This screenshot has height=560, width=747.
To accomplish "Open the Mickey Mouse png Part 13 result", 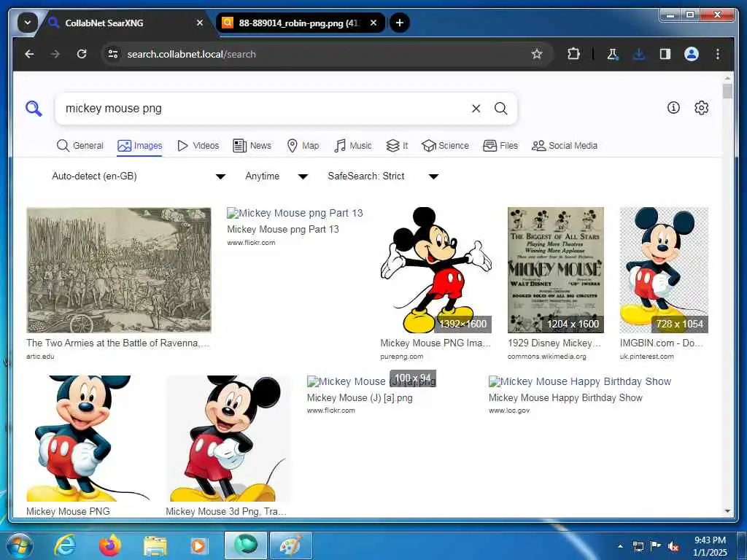I will (295, 213).
